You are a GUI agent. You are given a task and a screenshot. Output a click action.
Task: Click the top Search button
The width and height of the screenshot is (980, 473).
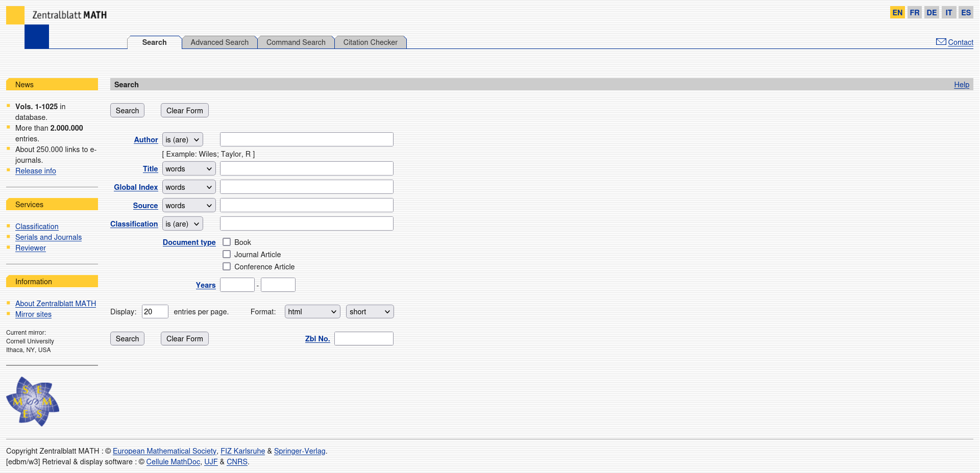(x=127, y=110)
